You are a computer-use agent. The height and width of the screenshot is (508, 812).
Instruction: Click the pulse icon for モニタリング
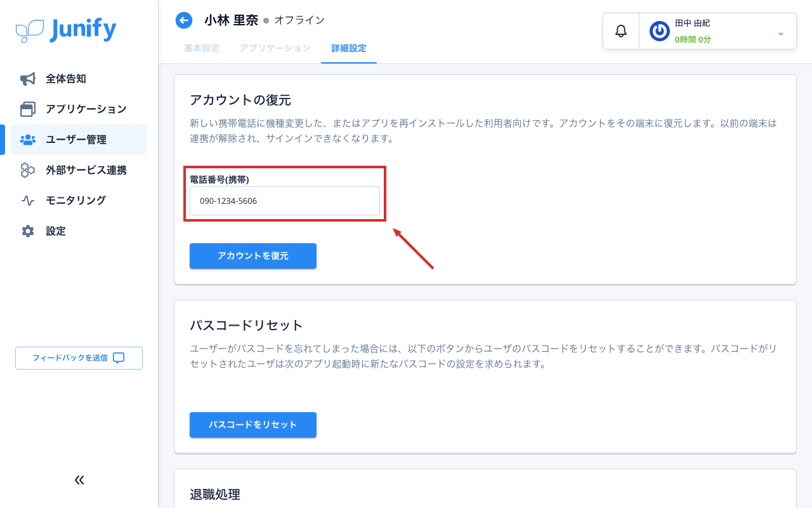pos(28,201)
